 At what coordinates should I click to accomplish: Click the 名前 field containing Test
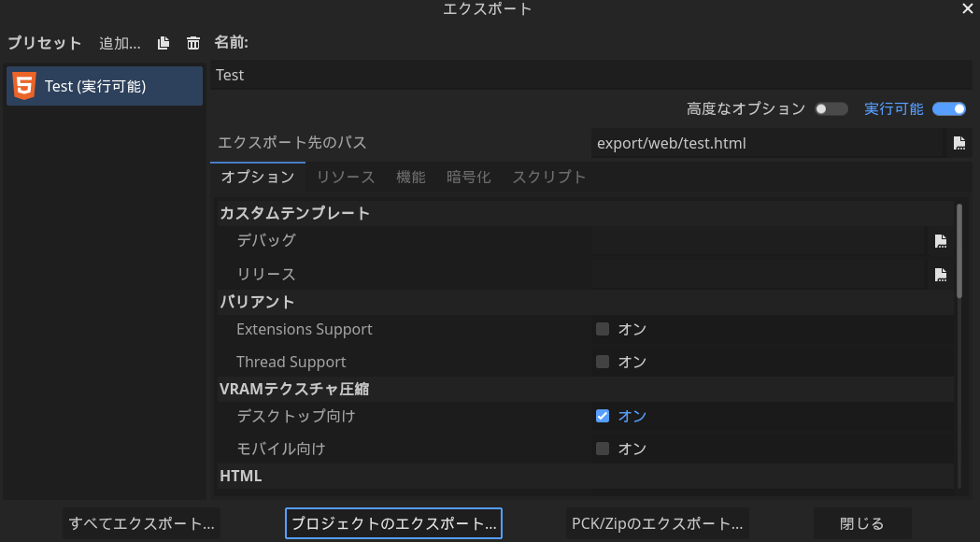click(590, 75)
